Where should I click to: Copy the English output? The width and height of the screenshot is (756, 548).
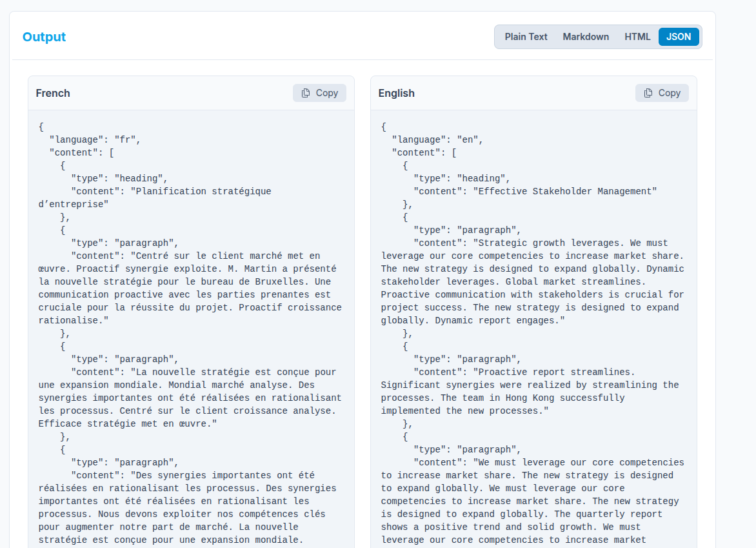pos(662,93)
